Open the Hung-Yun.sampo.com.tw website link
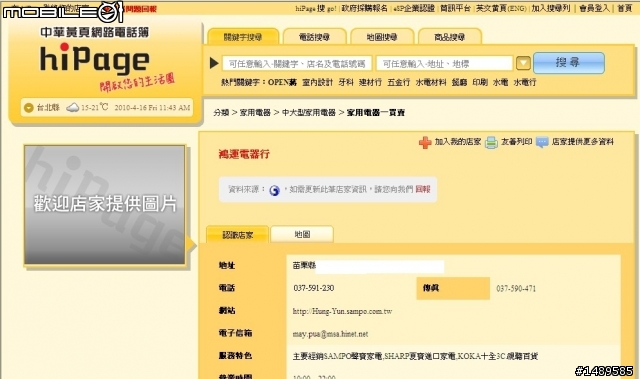 click(x=342, y=311)
